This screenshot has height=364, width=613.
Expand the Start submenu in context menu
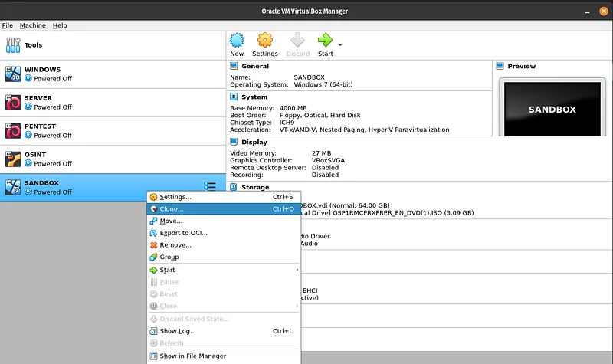pyautogui.click(x=224, y=270)
